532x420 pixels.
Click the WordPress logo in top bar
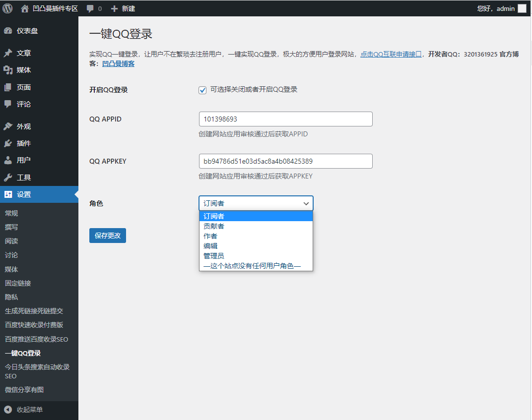(x=7, y=8)
